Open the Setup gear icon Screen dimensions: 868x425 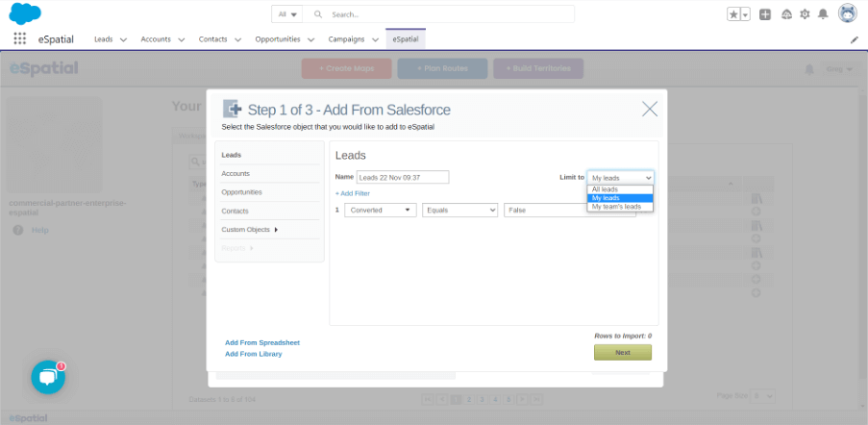click(x=805, y=14)
